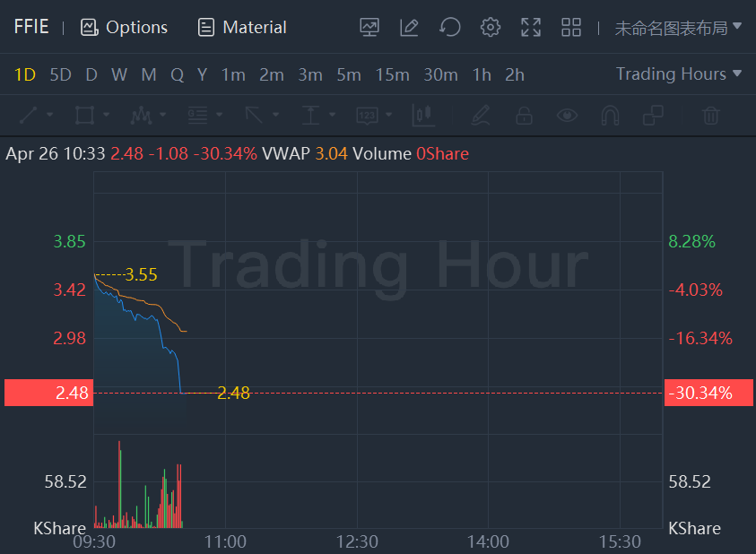Screen dimensions: 756x554
Task: Click the edit pencil icon in header
Action: pyautogui.click(x=409, y=27)
